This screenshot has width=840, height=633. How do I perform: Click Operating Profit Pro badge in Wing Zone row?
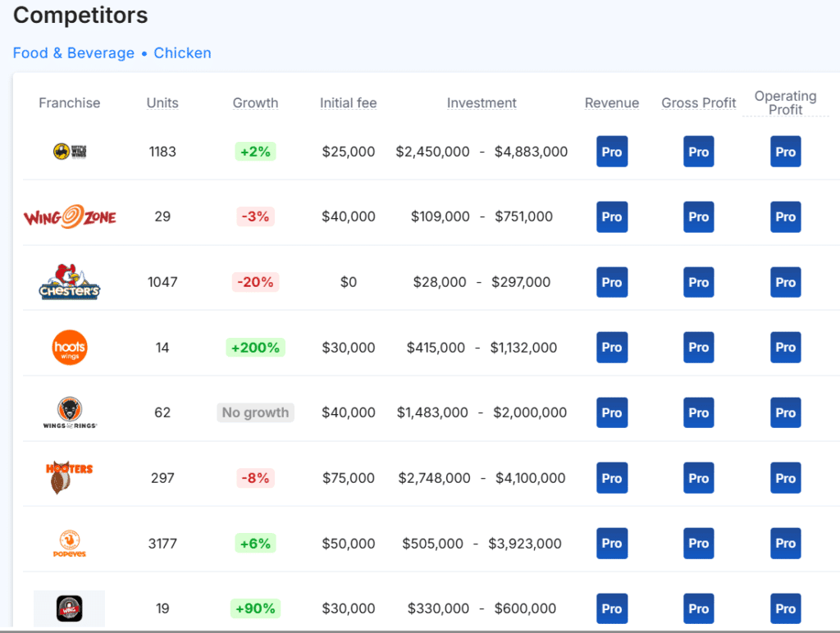pos(785,217)
